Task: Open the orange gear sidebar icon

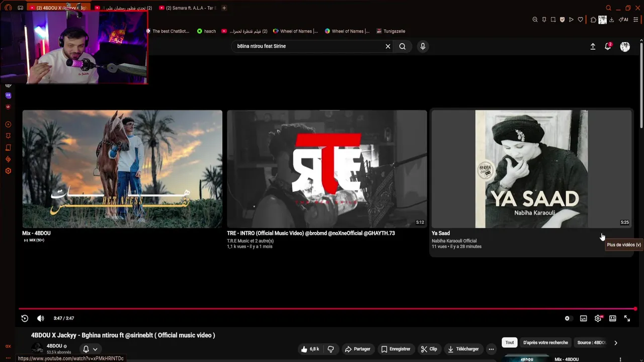Action: point(8,171)
